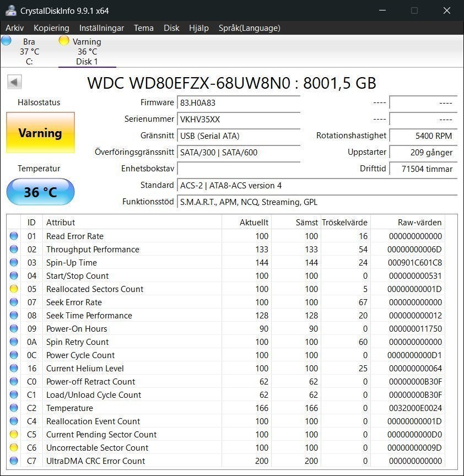The width and height of the screenshot is (464, 476).
Task: Click status dot for Read Error Rate
Action: pyautogui.click(x=14, y=236)
